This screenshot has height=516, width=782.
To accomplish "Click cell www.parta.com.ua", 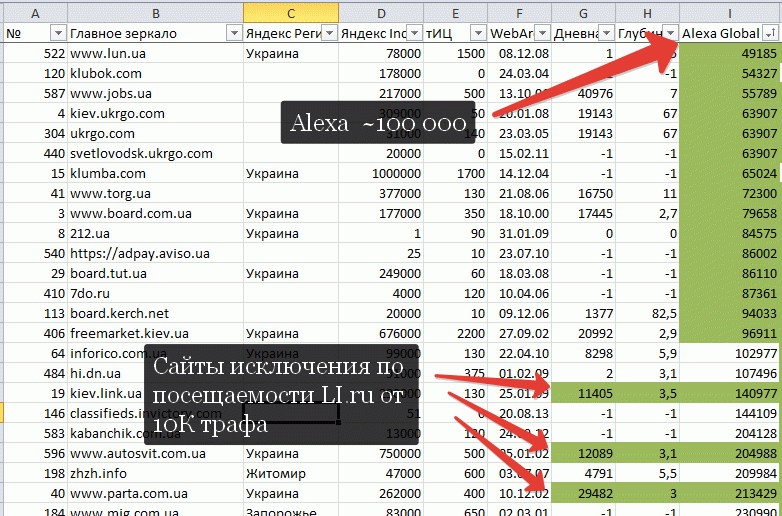I will coord(156,494).
